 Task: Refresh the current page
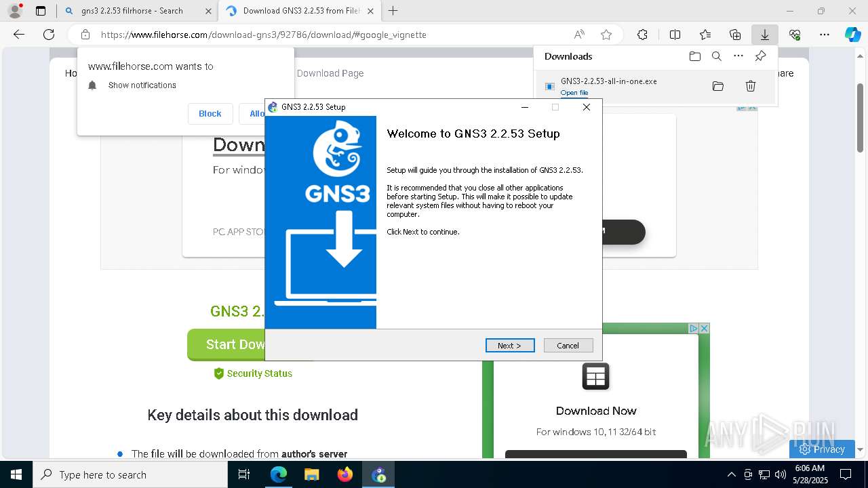tap(49, 35)
